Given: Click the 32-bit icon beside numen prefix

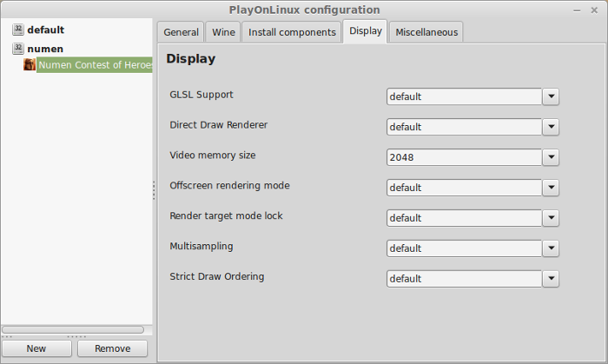Looking at the screenshot, I should click(18, 49).
